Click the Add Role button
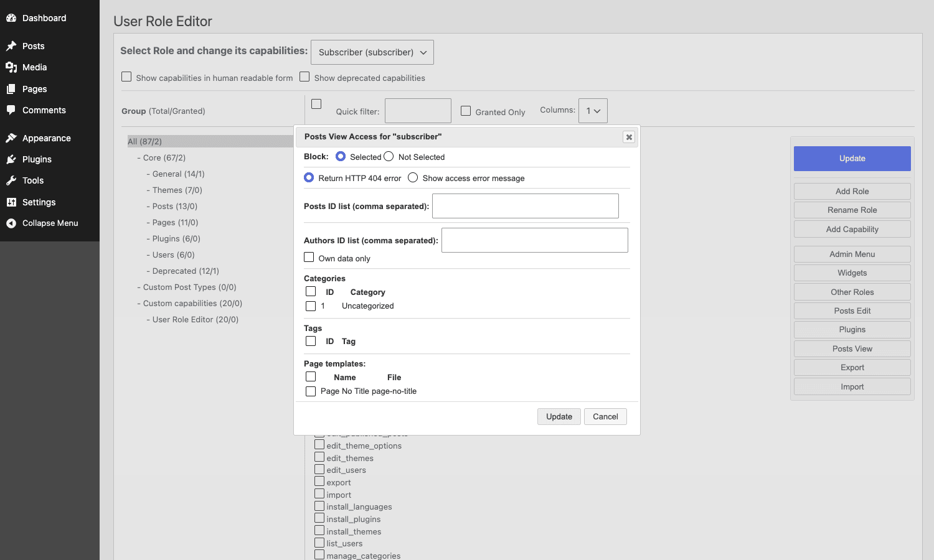Screen dimensions: 934x560 click(x=852, y=192)
